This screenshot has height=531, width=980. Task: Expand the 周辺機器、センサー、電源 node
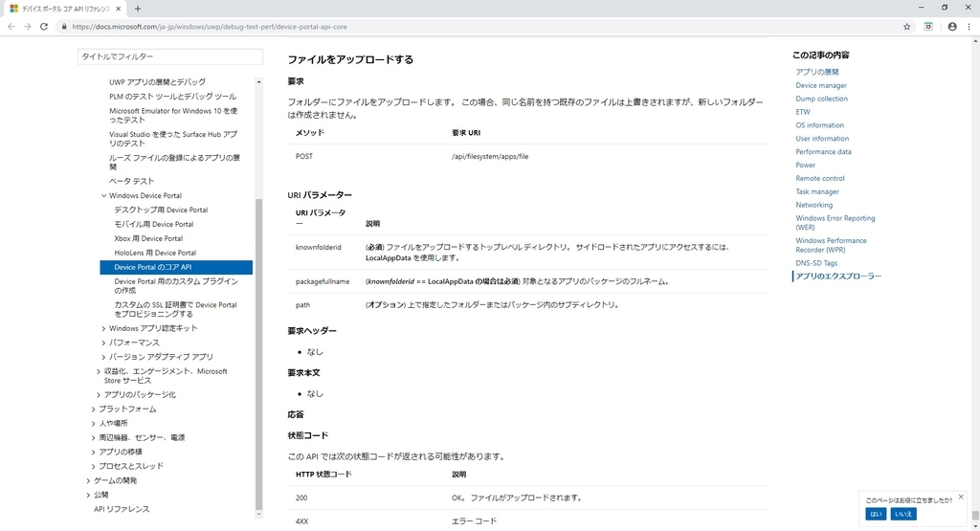94,438
